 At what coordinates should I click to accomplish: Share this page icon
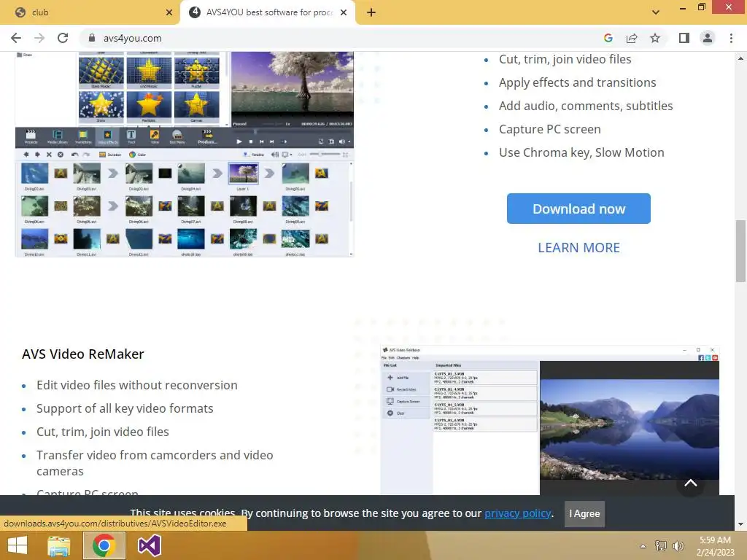tap(632, 38)
